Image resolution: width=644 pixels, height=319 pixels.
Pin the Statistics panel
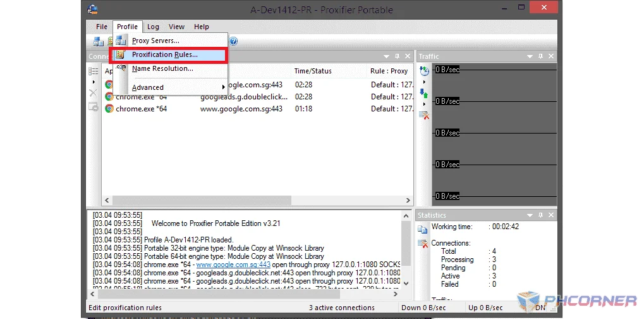point(540,215)
